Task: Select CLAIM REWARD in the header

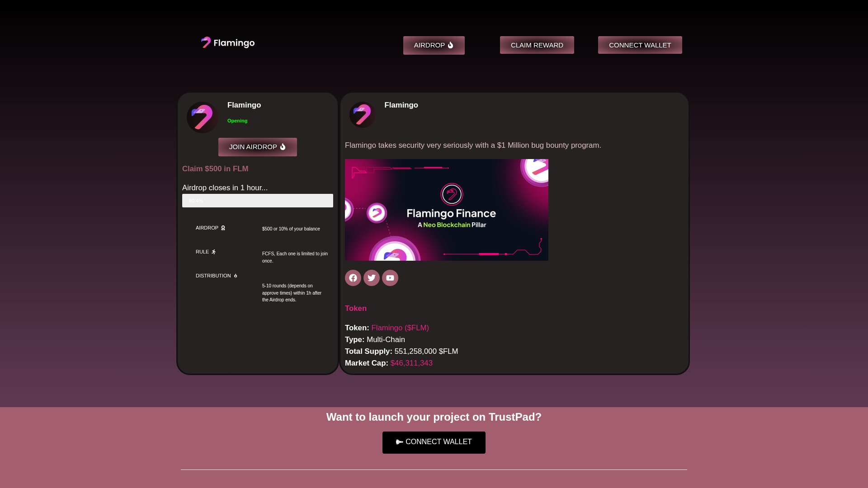Action: tap(537, 45)
